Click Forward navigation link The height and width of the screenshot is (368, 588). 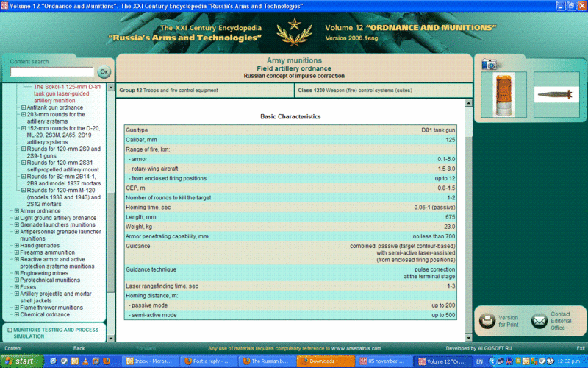146,348
